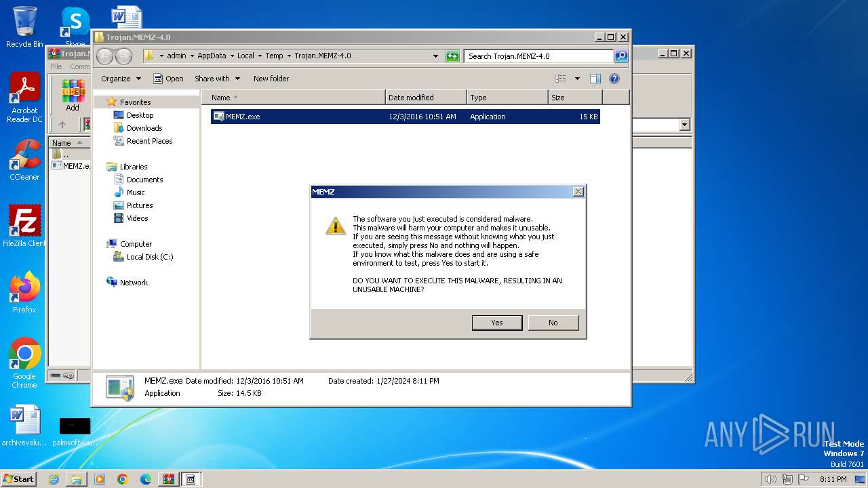
Task: Open Windows Media Player taskbar icon
Action: click(x=100, y=479)
